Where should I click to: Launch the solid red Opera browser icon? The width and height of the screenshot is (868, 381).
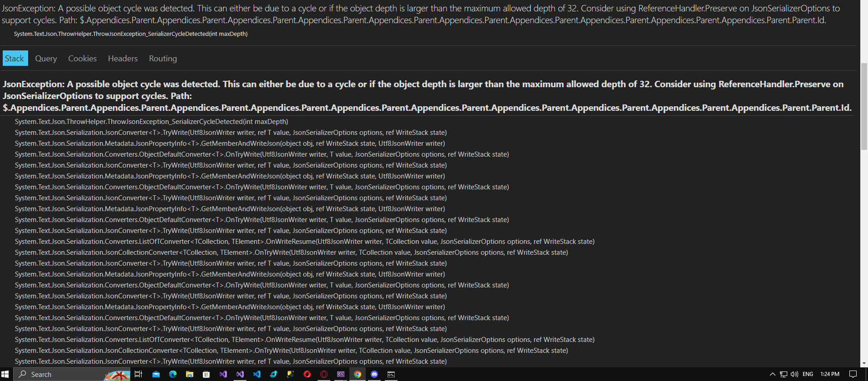[x=307, y=374]
